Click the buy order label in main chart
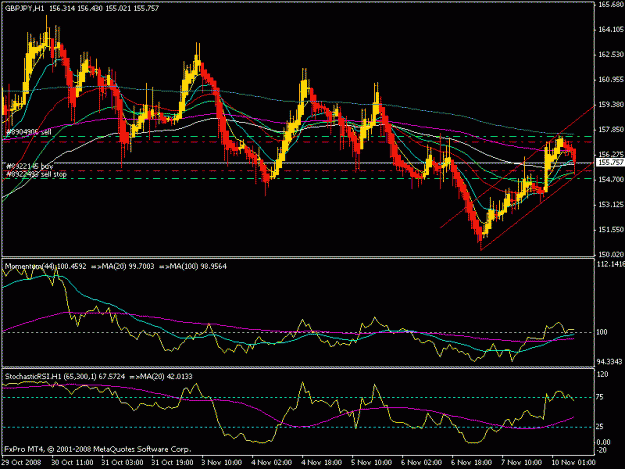Viewport: 625px width, 469px height. coord(29,166)
